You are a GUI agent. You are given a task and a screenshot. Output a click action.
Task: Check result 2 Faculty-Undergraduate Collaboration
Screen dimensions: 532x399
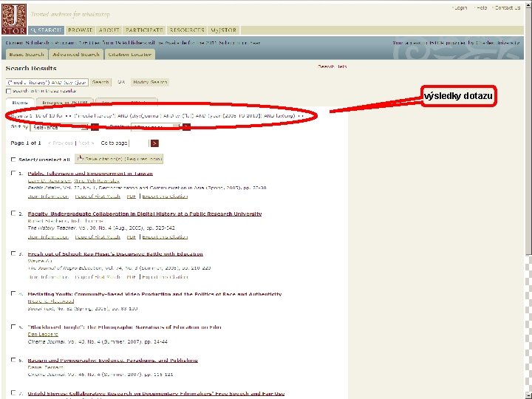tap(13, 213)
